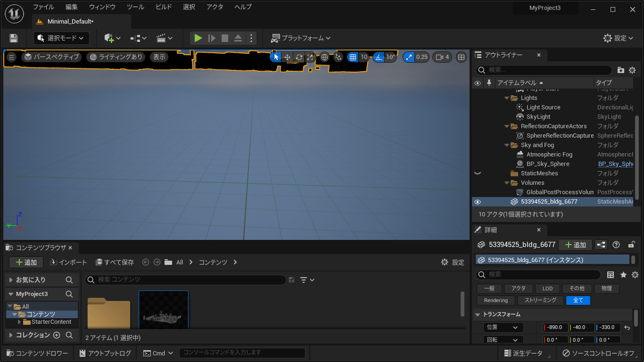Activate the Translate (move) gizmo tool
644x362 pixels.
(x=287, y=57)
